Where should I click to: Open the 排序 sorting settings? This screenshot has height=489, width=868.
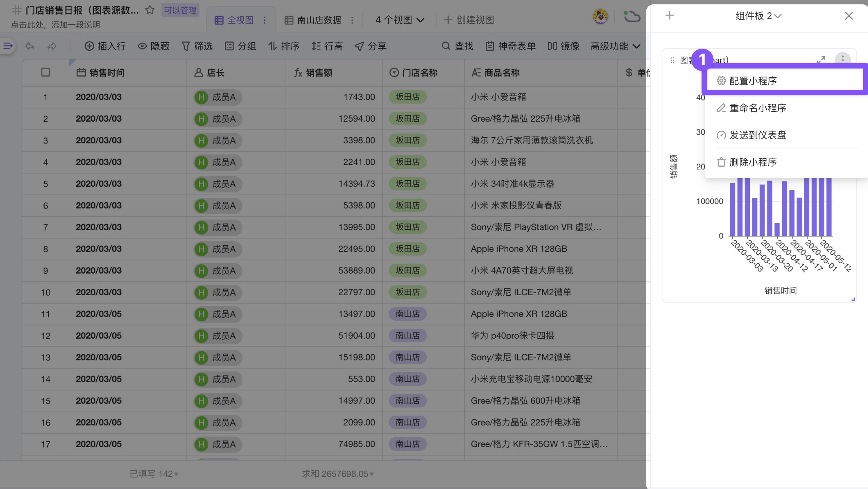[x=284, y=46]
